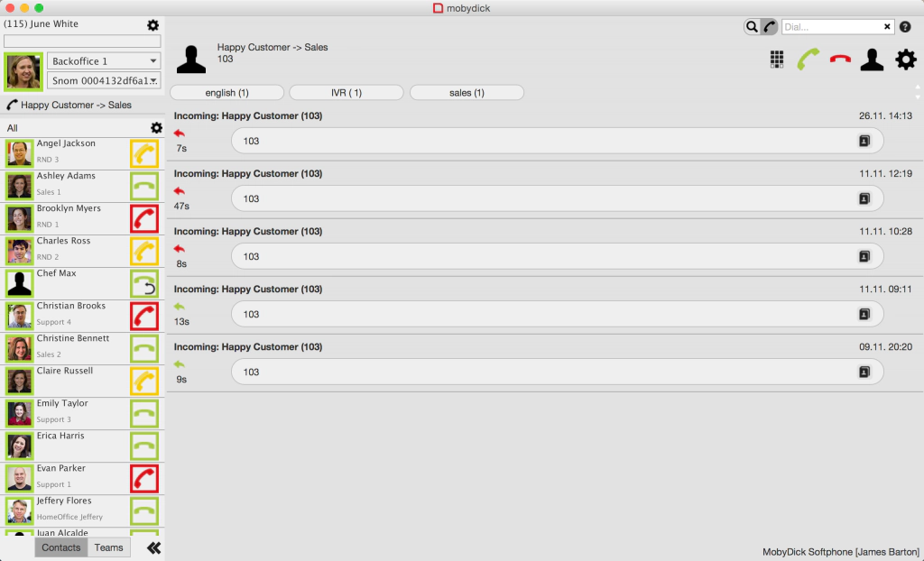Open the dial pad keypad

pyautogui.click(x=776, y=60)
